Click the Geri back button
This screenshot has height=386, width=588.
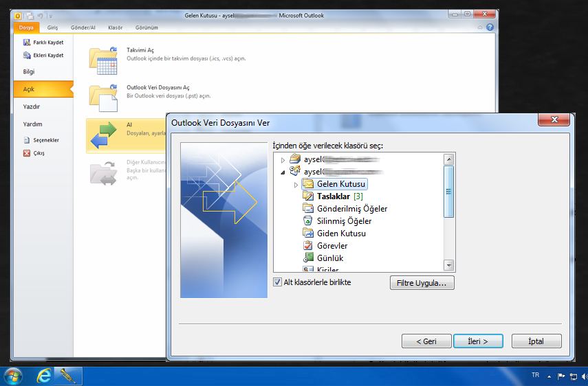426,341
